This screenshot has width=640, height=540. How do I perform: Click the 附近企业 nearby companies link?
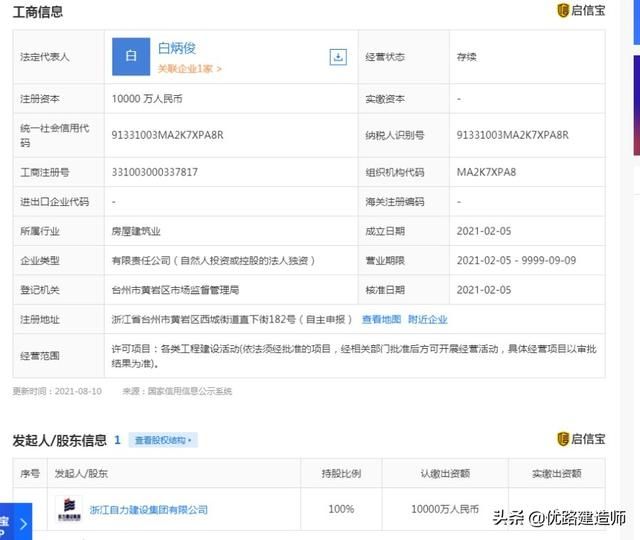[427, 319]
